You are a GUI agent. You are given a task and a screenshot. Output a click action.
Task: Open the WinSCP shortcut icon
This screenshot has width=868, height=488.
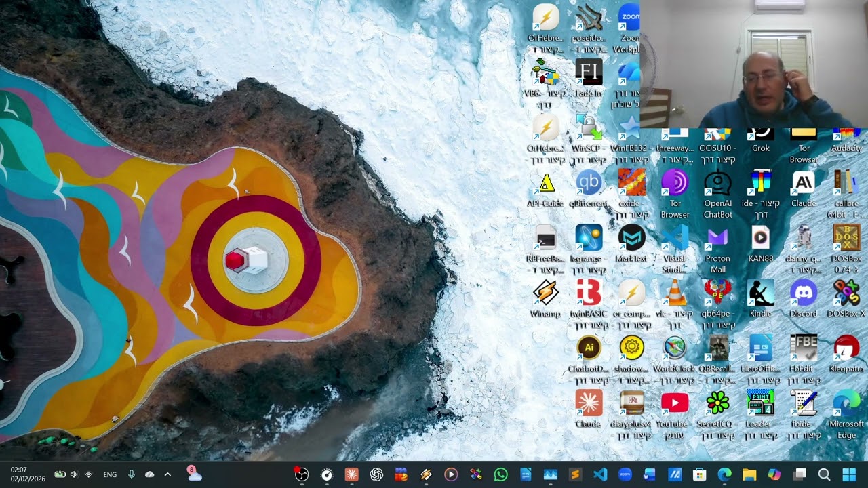click(589, 127)
